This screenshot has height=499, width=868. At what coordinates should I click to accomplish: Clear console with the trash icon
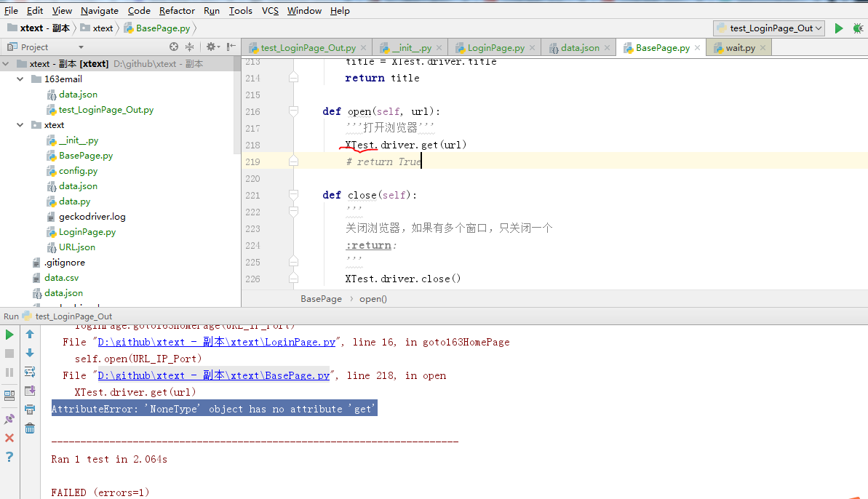pos(30,428)
